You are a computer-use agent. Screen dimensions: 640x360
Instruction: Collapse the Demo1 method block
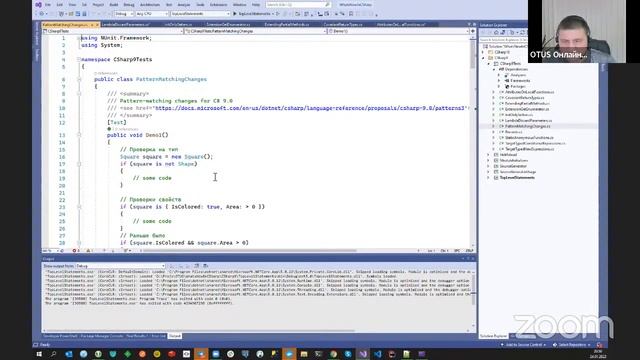tap(79, 135)
